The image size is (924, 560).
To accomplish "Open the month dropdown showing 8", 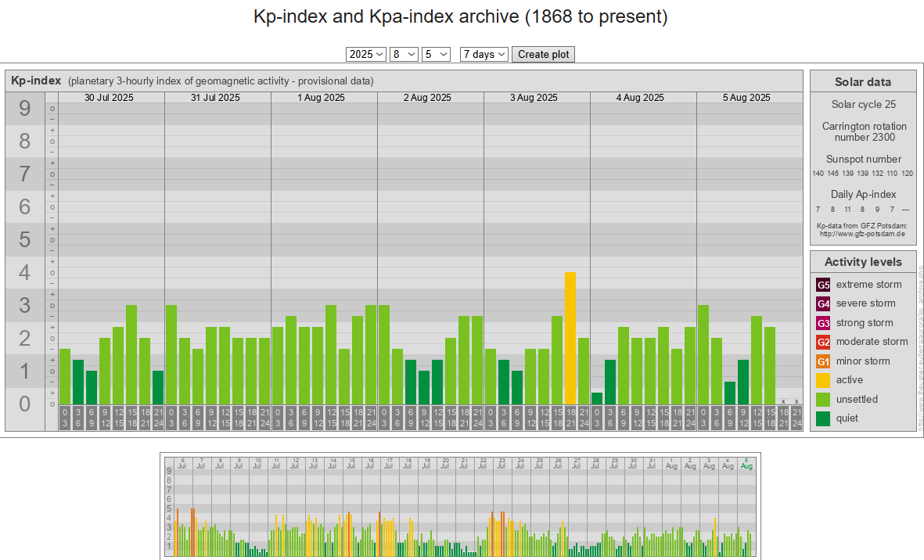I will click(404, 54).
